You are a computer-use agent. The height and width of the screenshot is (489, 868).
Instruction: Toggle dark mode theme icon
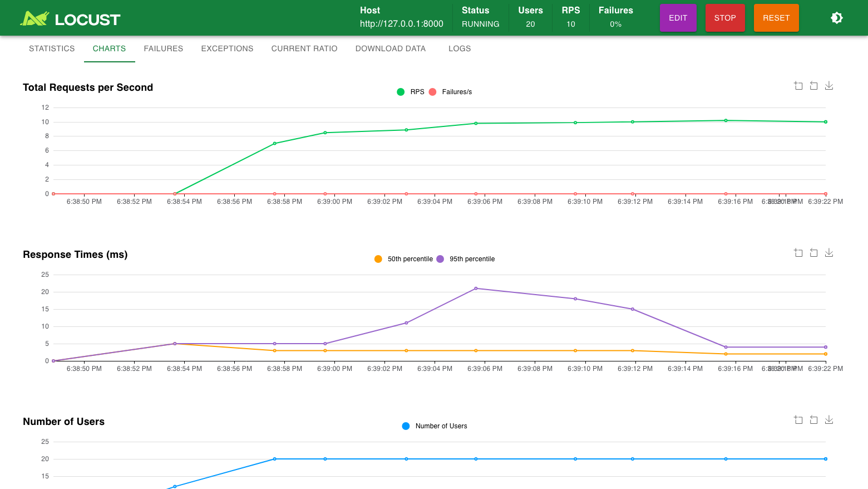836,18
